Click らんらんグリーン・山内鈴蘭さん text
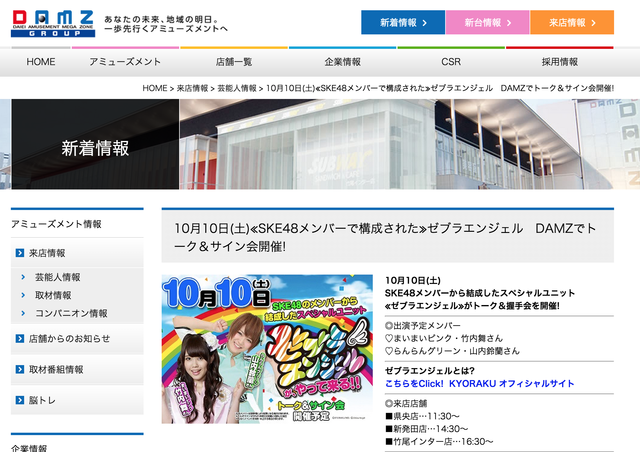 (x=452, y=351)
